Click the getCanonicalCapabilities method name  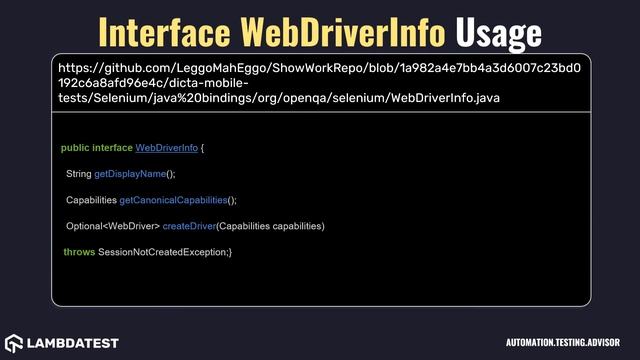173,200
